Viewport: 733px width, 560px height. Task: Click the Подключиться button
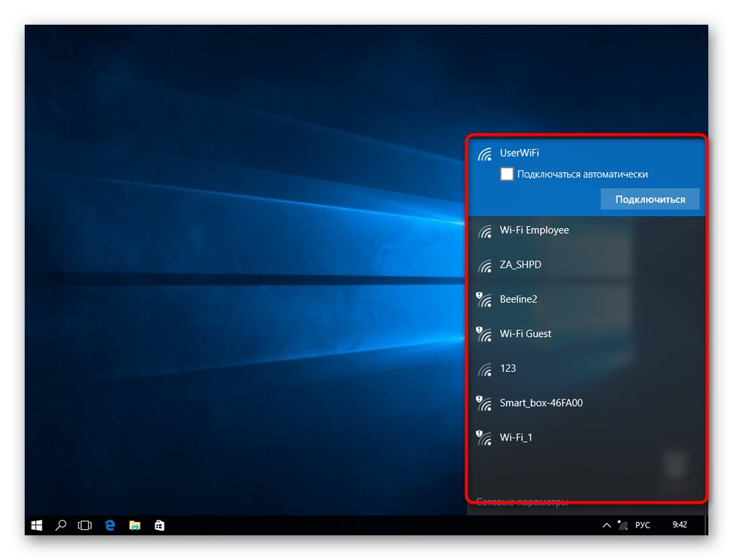pos(650,199)
